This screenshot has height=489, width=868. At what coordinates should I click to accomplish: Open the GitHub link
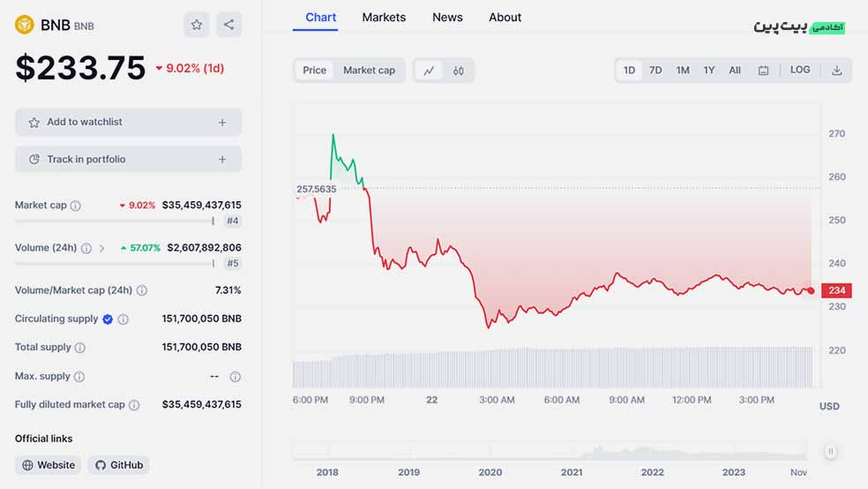pos(118,465)
